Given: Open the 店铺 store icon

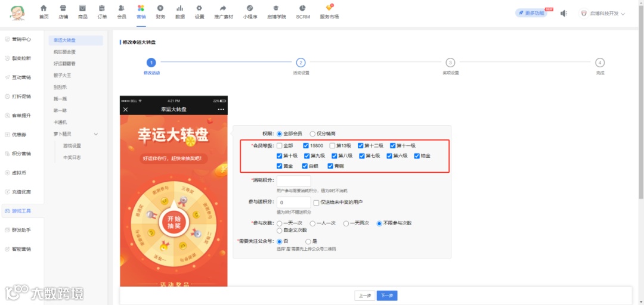Looking at the screenshot, I should 63,8.
